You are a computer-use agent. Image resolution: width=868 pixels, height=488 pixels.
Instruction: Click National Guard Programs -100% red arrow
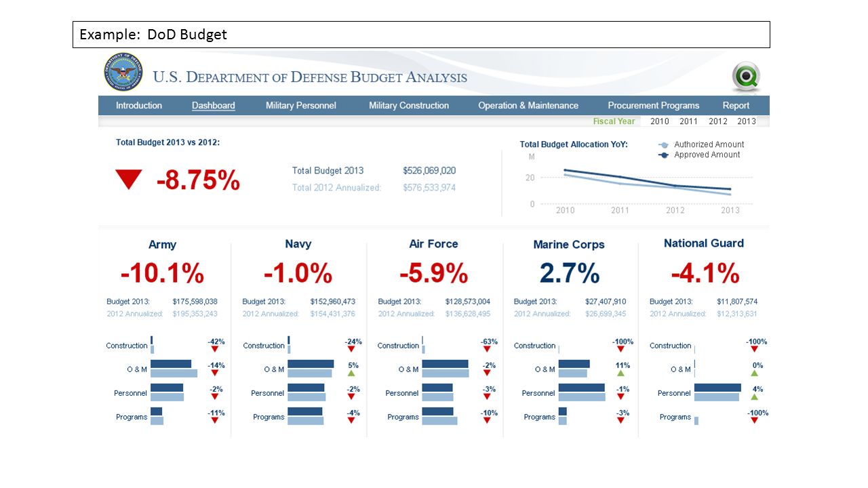[754, 420]
